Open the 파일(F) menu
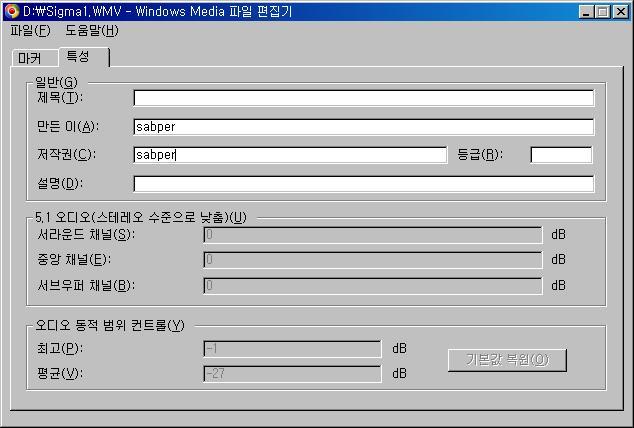Screen dimensions: 634x428 (x=30, y=31)
